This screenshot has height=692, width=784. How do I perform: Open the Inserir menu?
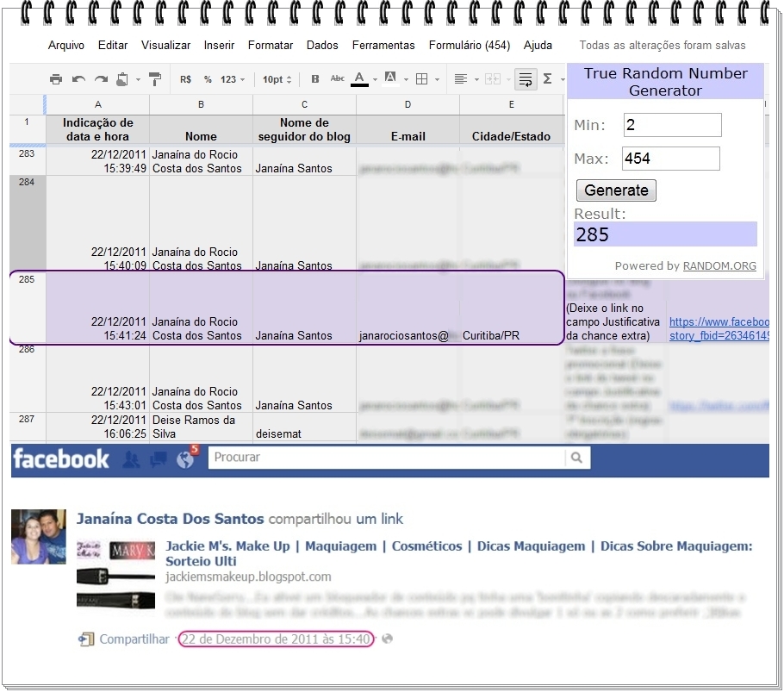pyautogui.click(x=219, y=45)
